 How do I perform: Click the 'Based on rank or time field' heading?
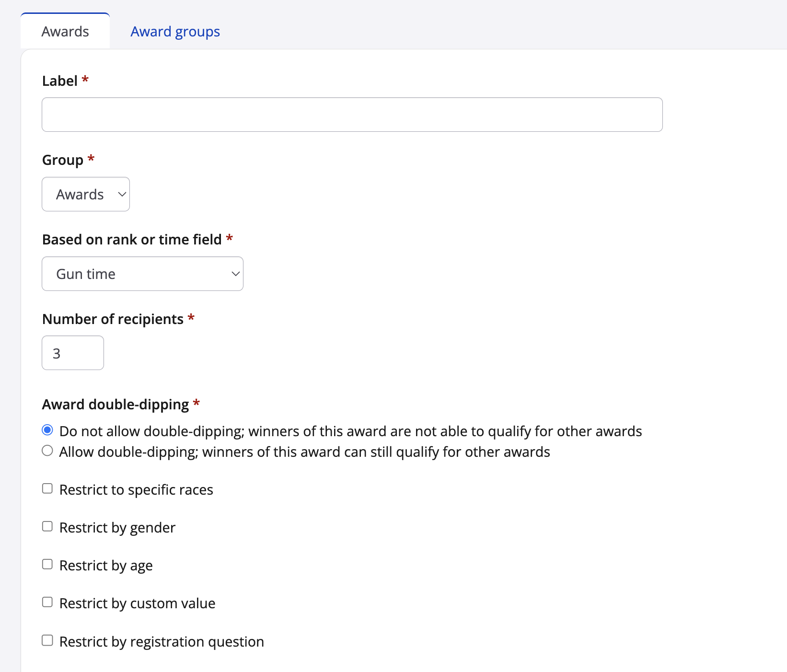(x=132, y=240)
